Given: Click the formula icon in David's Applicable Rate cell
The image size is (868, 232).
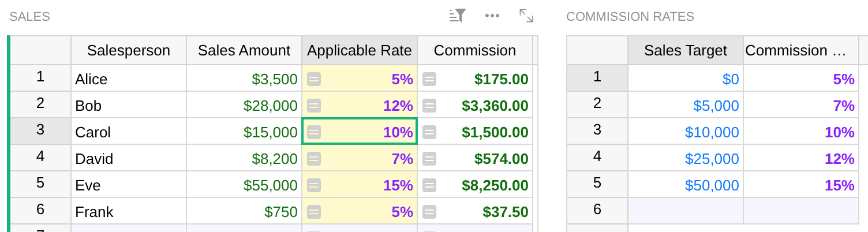Looking at the screenshot, I should (314, 159).
